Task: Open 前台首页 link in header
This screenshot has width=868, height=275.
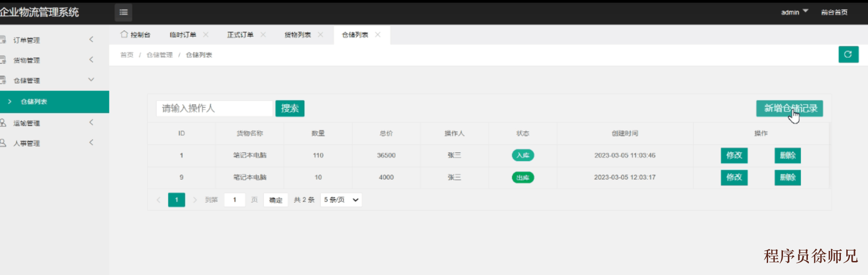Action: [x=834, y=12]
